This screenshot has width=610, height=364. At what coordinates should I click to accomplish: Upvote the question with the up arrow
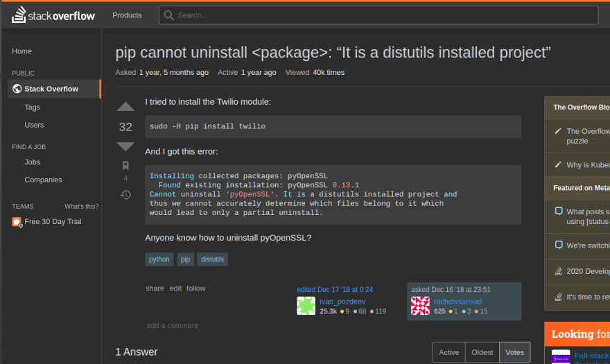click(x=125, y=107)
